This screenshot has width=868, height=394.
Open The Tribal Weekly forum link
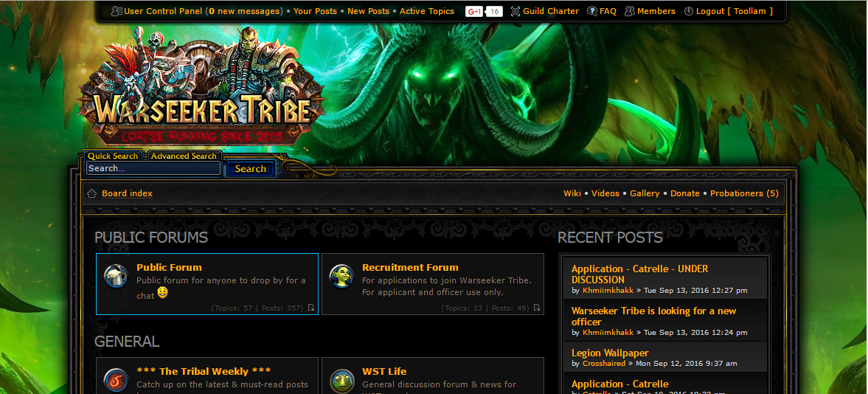tap(204, 371)
